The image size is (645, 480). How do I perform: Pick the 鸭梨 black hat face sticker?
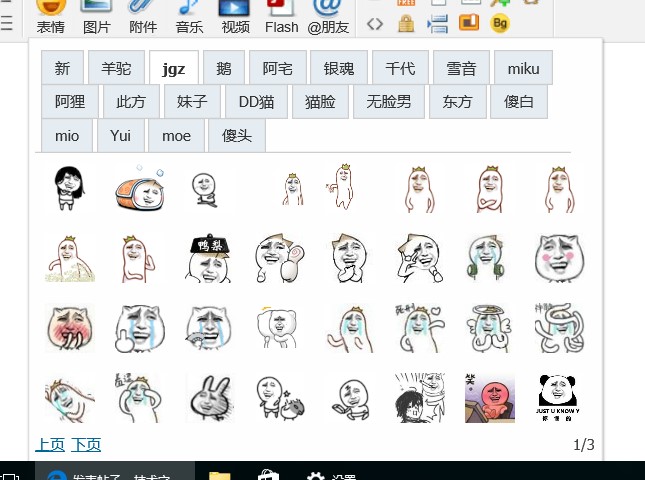click(x=209, y=258)
